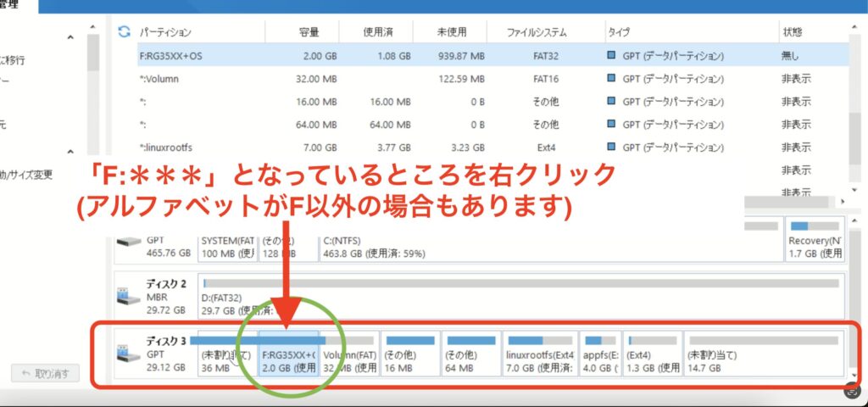
Task: Click the FAT16 file system cell
Action: pyautogui.click(x=546, y=79)
